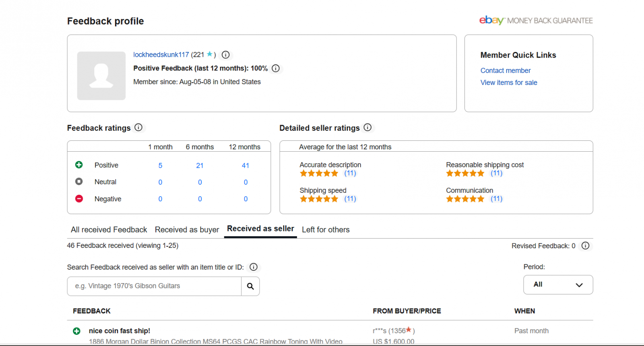Click into the feedback item search field
This screenshot has width=644, height=346.
(x=154, y=286)
